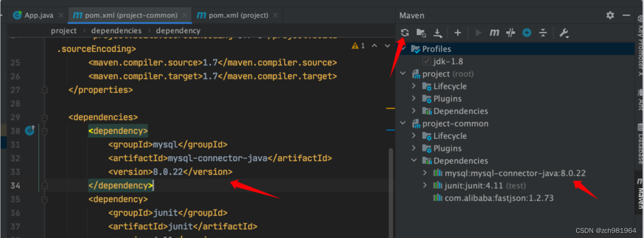Expand Lifecycle under project-common
The height and width of the screenshot is (238, 644).
click(414, 136)
